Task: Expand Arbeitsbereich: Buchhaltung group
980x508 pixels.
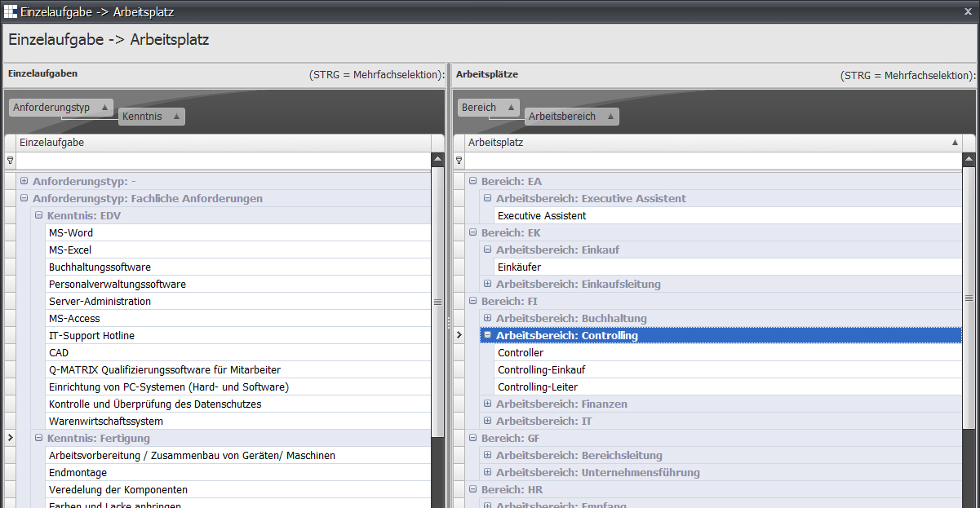Action: point(488,318)
